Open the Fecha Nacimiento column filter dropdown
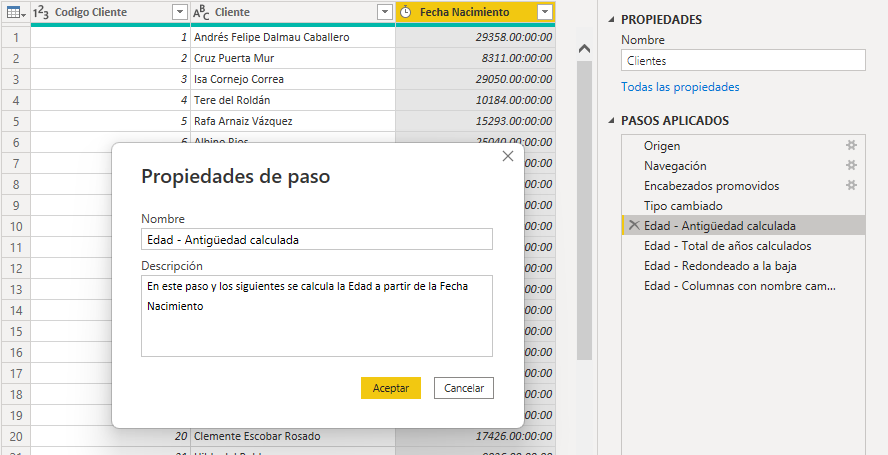888x455 pixels. (545, 12)
